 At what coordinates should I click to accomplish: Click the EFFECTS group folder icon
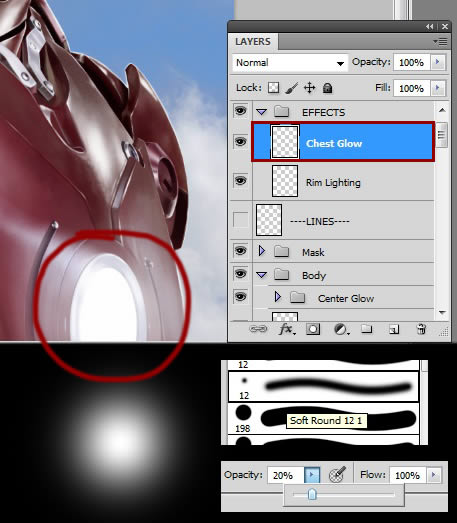(x=282, y=111)
